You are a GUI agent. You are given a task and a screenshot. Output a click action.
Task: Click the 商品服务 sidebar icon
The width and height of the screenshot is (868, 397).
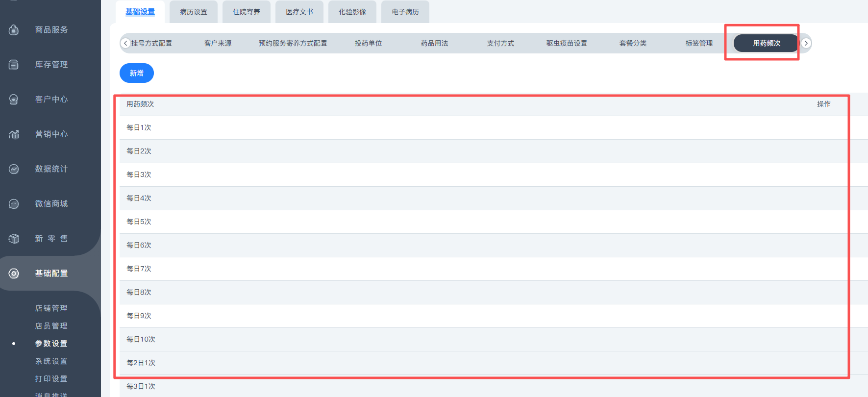[x=14, y=30]
